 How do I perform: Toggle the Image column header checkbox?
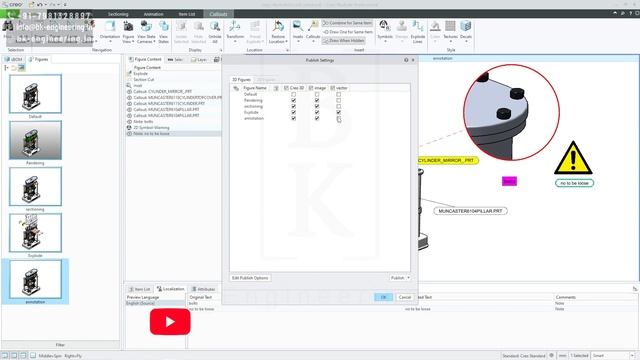point(311,88)
